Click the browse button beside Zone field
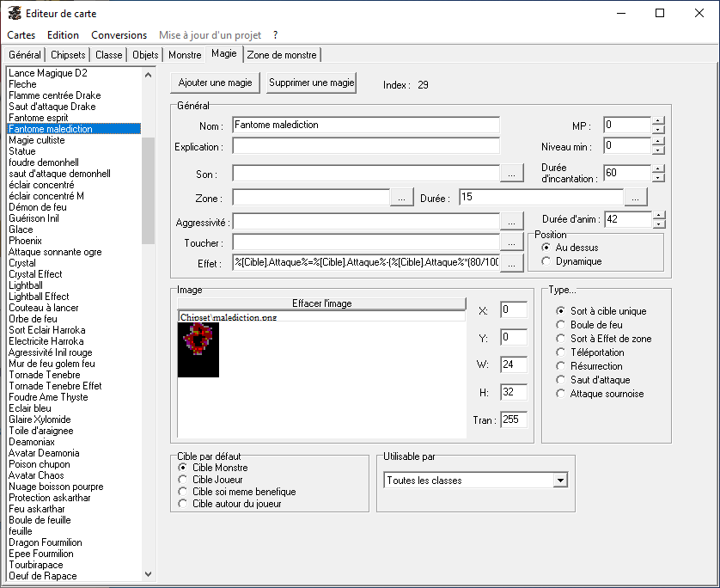 (401, 198)
